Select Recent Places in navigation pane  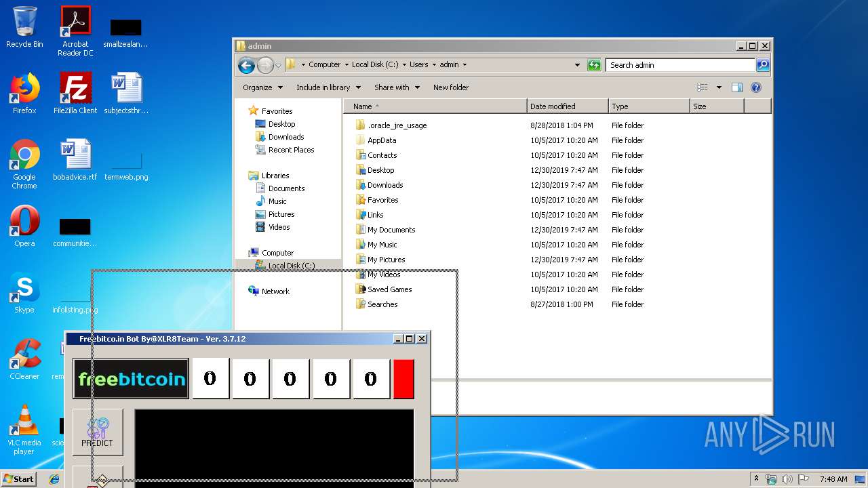point(291,150)
